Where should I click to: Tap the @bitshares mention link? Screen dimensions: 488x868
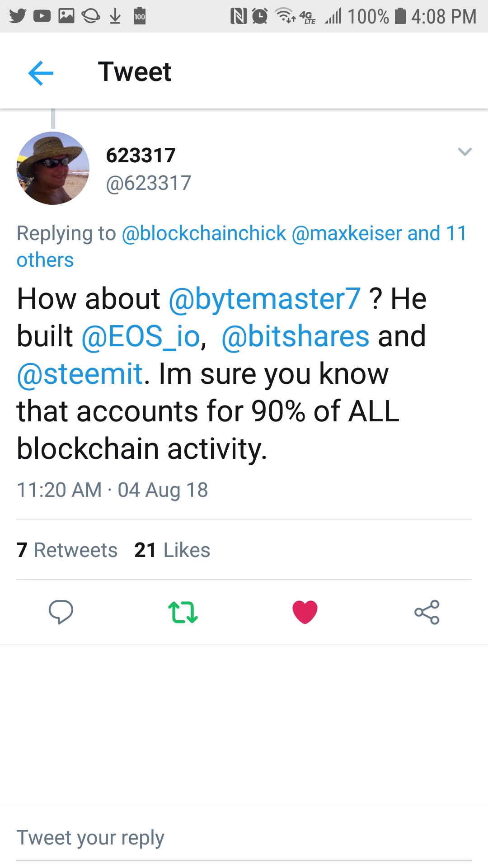296,336
